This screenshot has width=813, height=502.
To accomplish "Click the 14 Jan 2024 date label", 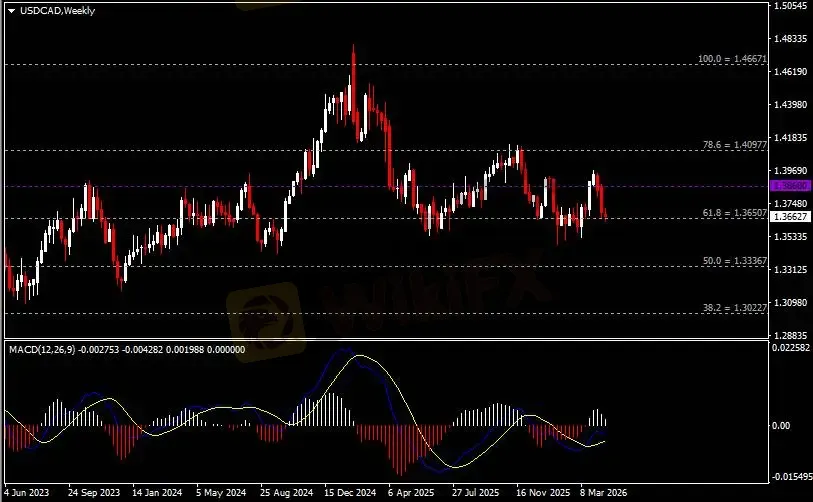I will coord(157,492).
